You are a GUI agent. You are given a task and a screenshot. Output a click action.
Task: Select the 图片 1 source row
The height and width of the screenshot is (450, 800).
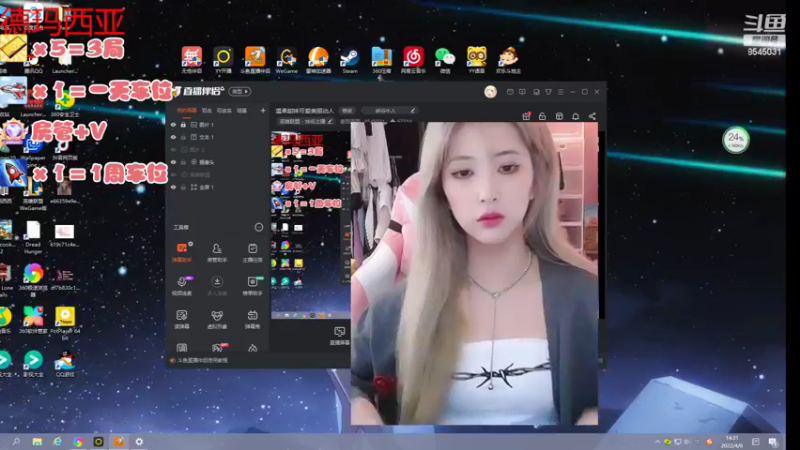point(218,124)
